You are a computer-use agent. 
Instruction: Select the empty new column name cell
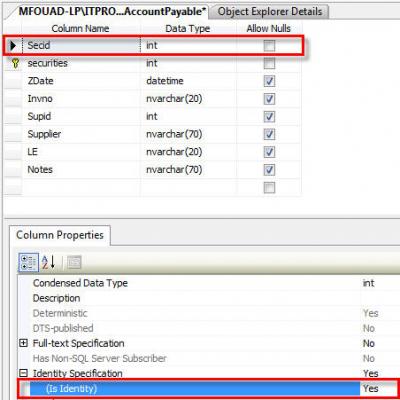pyautogui.click(x=82, y=188)
